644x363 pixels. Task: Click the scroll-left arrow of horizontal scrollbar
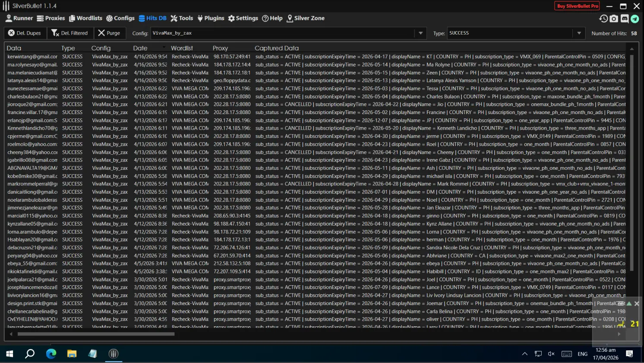[11, 334]
